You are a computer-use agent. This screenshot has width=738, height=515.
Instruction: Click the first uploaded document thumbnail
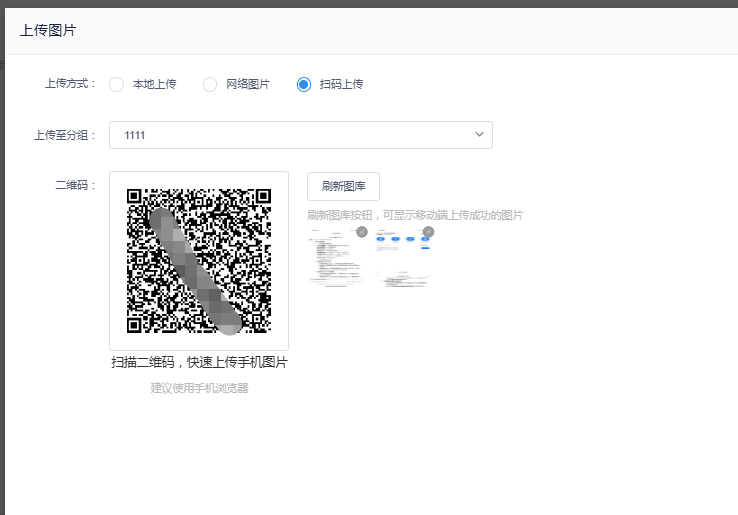(x=336, y=258)
